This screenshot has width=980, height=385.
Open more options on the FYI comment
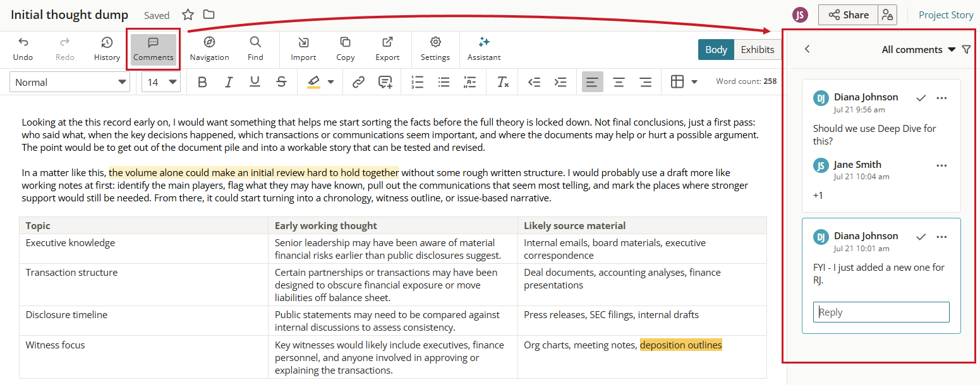point(941,237)
